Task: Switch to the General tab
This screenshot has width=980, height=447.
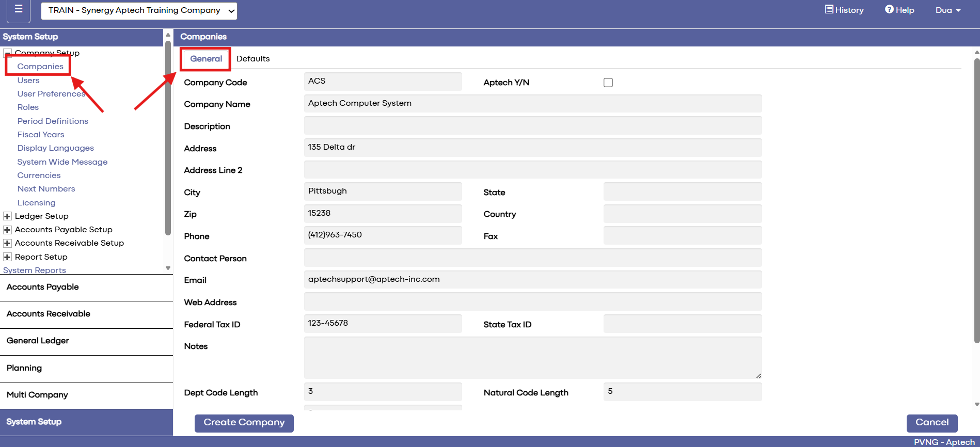Action: [206, 59]
